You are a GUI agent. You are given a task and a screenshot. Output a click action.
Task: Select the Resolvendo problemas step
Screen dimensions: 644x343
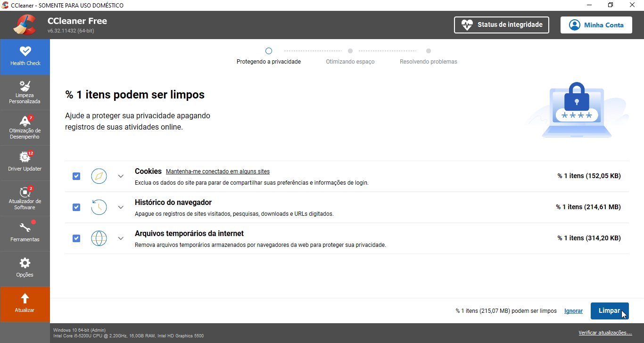click(x=428, y=56)
